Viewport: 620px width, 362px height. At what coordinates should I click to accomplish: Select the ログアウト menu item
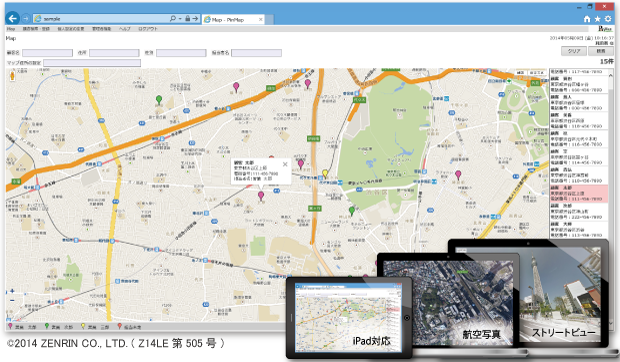pos(148,29)
